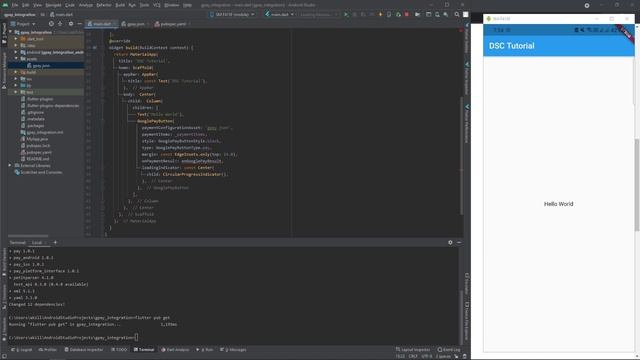Image resolution: width=640 pixels, height=360 pixels.
Task: Open the Edit menu
Action: (25, 5)
